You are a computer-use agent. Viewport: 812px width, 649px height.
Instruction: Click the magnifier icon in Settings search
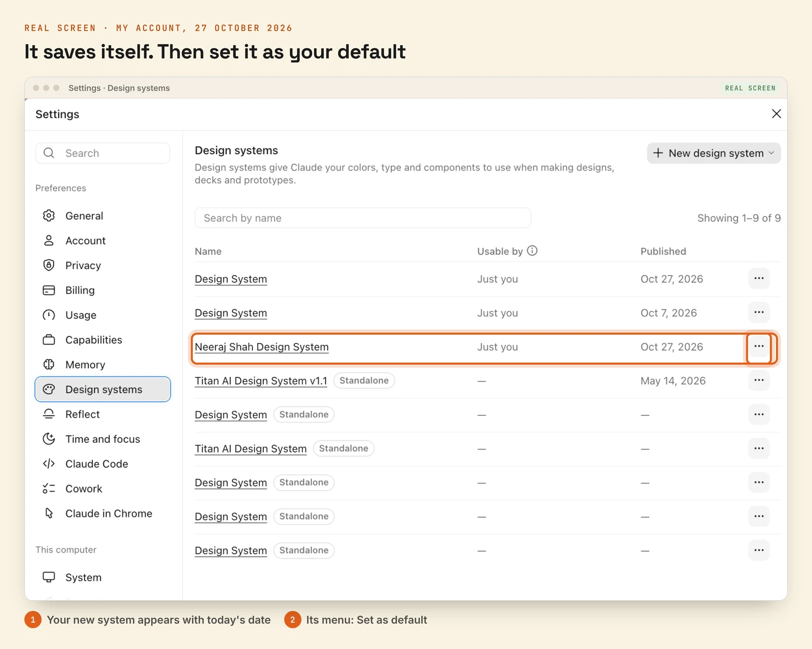tap(49, 153)
